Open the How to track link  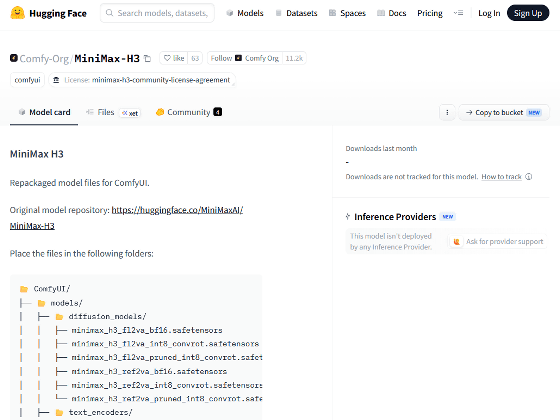501,177
